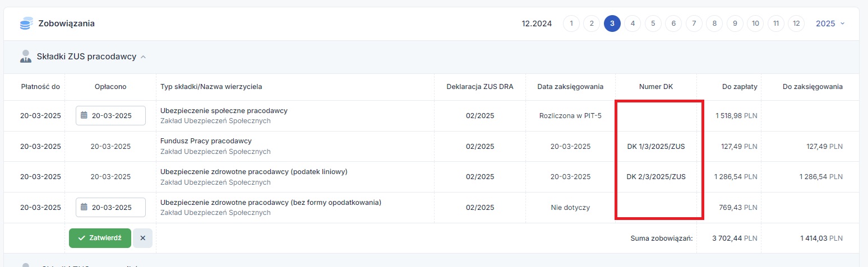Switch to month 4
This screenshot has width=868, height=267.
click(632, 24)
